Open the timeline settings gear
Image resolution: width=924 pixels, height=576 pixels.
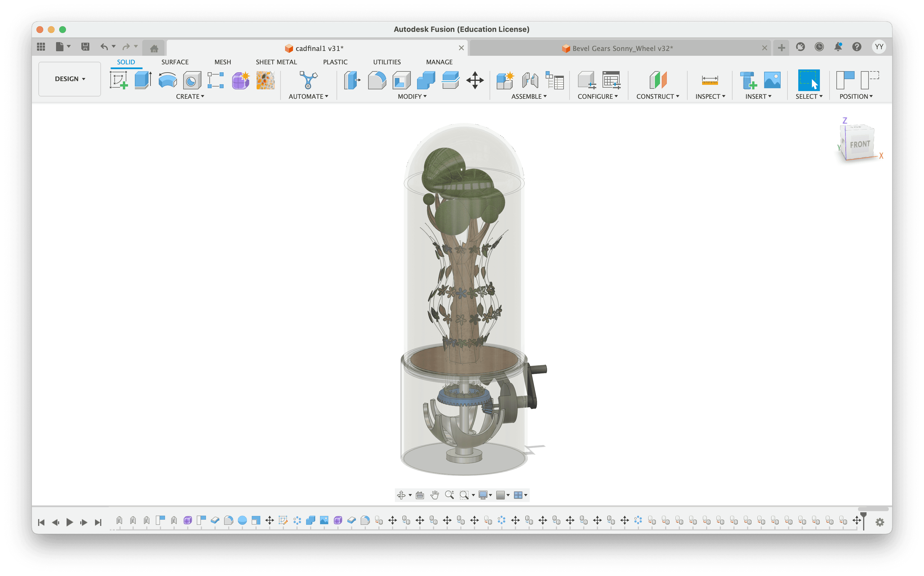[x=879, y=522]
